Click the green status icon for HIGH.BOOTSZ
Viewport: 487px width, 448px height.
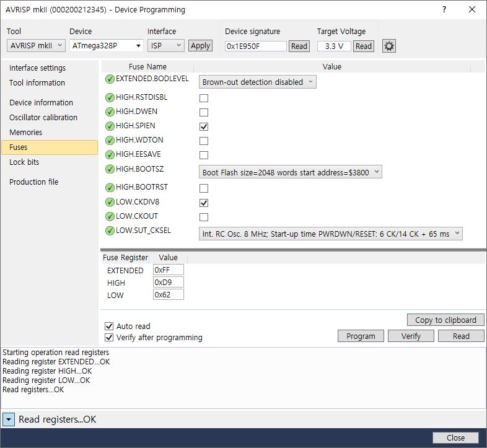coord(110,169)
